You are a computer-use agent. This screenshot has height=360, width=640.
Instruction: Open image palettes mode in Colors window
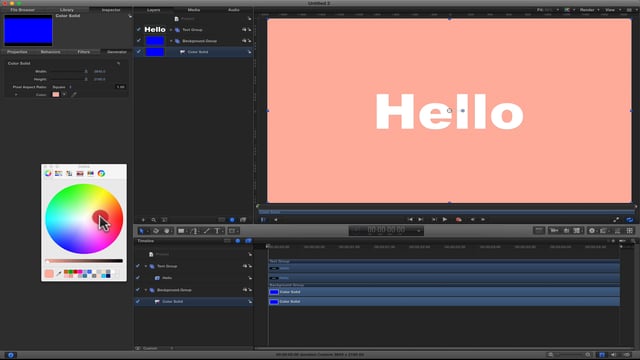pyautogui.click(x=80, y=173)
